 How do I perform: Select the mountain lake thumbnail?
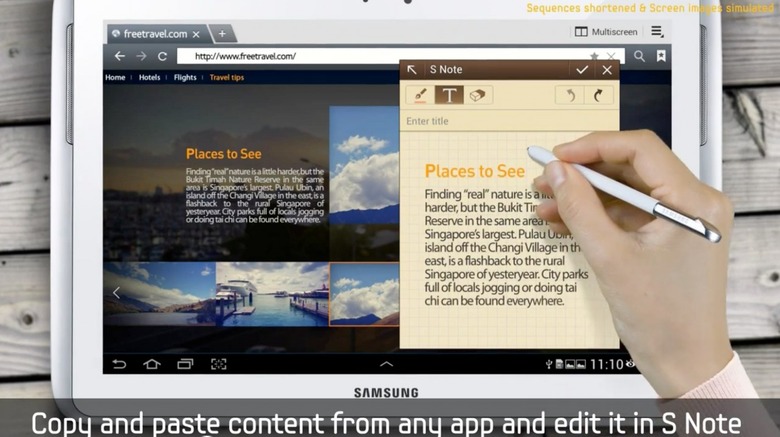(x=160, y=294)
